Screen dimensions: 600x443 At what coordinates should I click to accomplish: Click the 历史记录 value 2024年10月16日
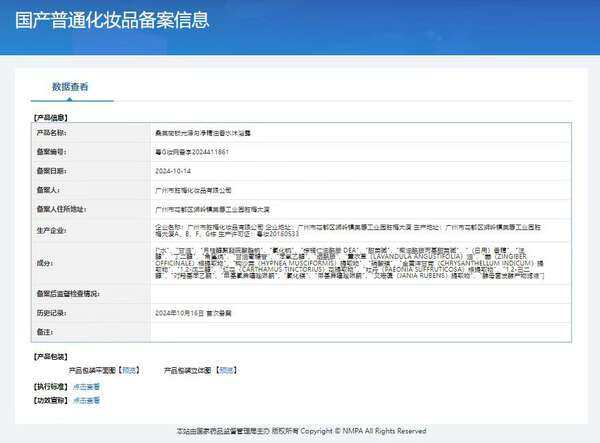(179, 313)
